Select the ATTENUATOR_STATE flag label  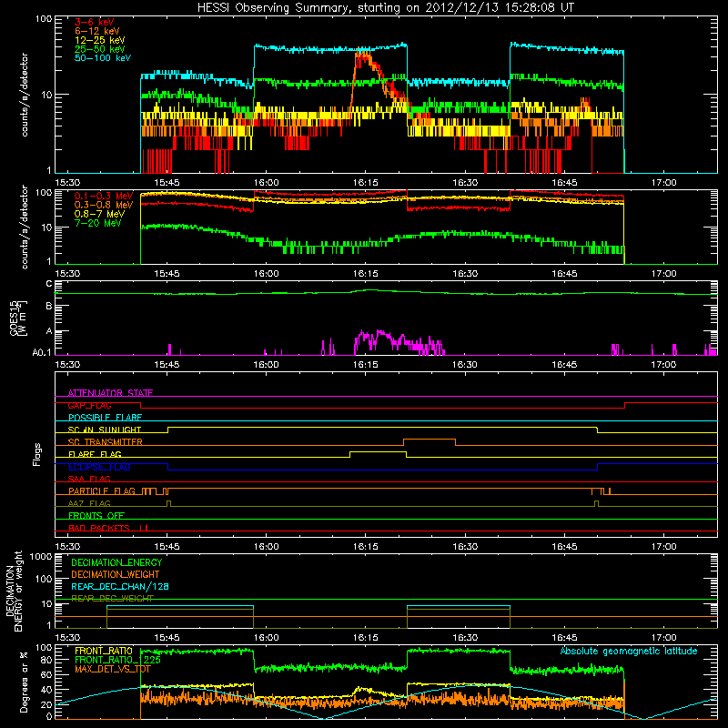[x=110, y=393]
